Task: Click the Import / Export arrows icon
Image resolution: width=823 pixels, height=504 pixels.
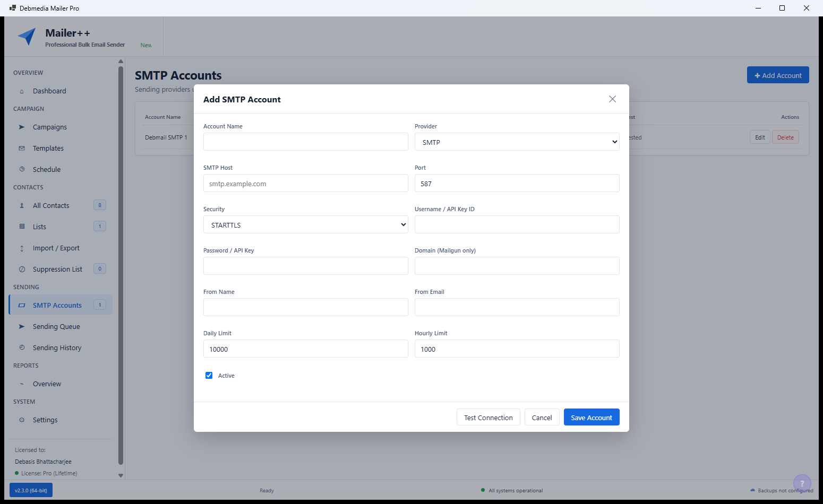Action: tap(22, 248)
